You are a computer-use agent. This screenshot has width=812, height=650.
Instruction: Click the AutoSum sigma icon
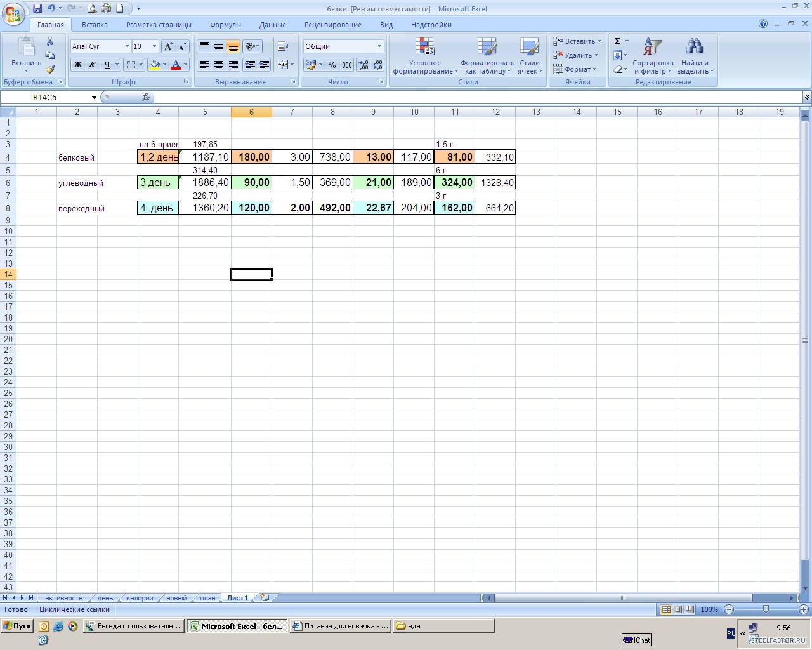click(617, 41)
